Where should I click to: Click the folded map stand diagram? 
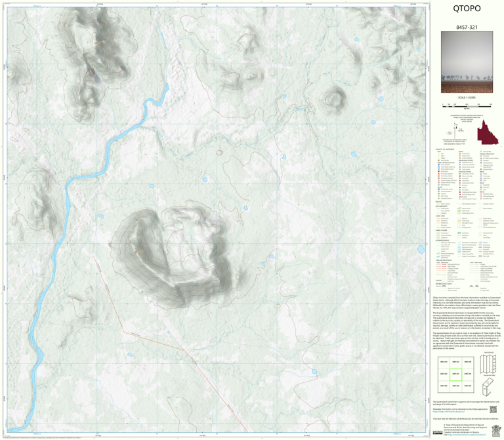click(x=488, y=386)
